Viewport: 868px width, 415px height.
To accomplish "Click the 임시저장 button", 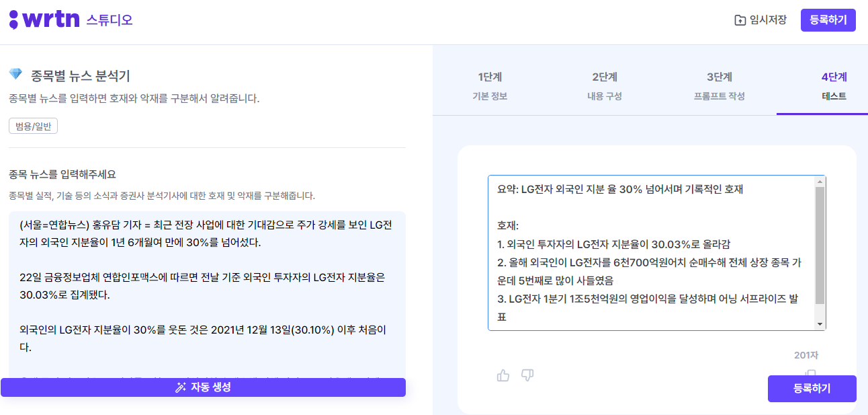I will [761, 20].
